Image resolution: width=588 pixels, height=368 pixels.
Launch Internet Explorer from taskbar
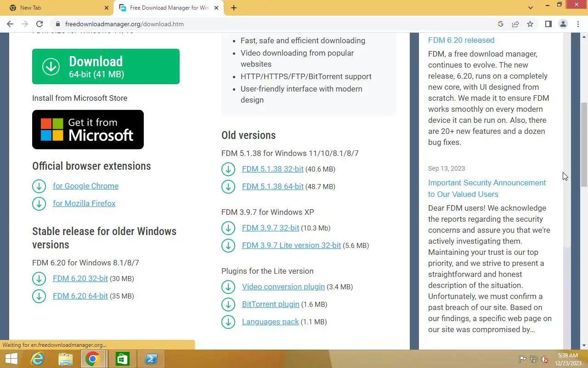coord(37,359)
